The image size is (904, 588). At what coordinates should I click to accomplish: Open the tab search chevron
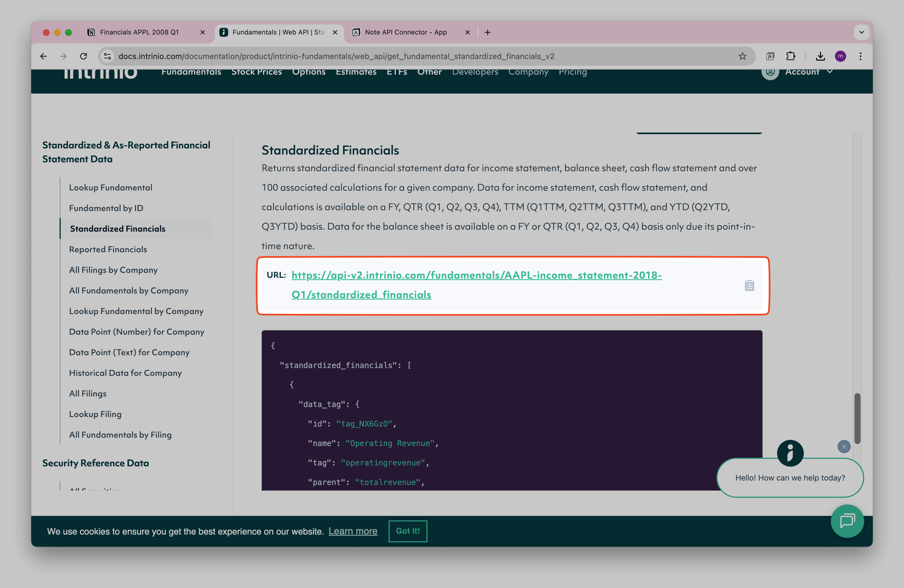coord(861,32)
